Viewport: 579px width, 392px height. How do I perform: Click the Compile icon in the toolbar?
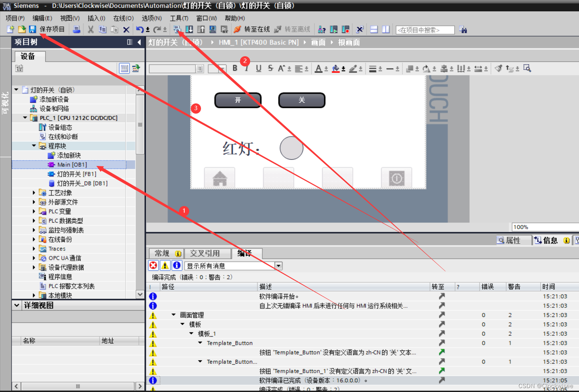(177, 29)
